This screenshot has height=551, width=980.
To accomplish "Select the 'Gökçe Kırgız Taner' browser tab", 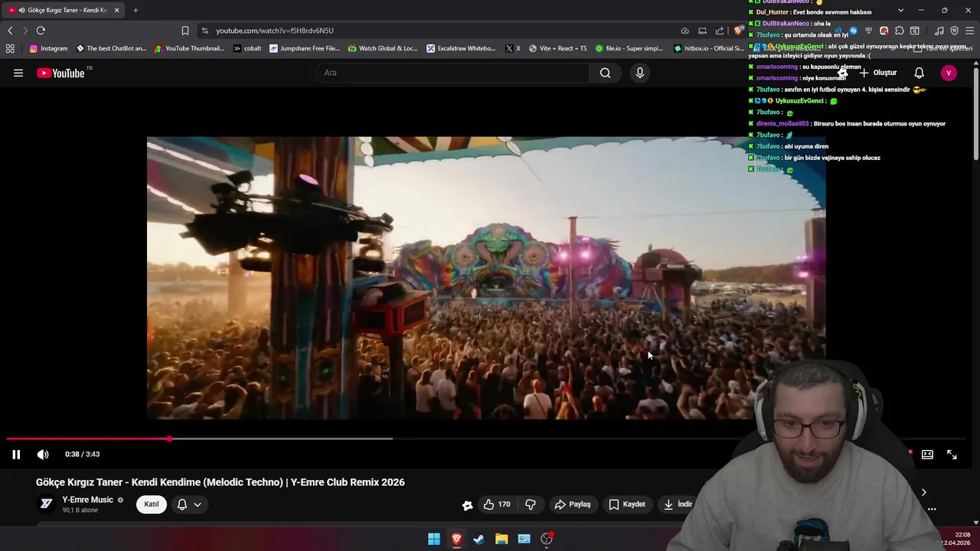I will 64,10.
